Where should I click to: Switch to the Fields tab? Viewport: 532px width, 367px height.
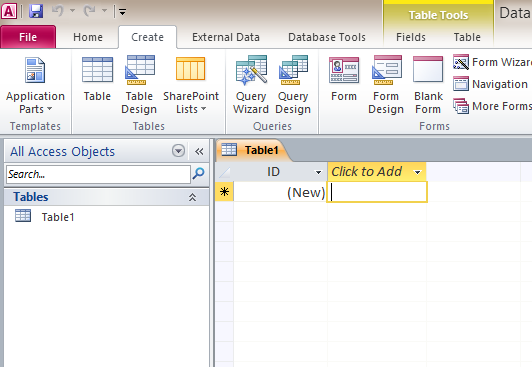click(x=411, y=37)
